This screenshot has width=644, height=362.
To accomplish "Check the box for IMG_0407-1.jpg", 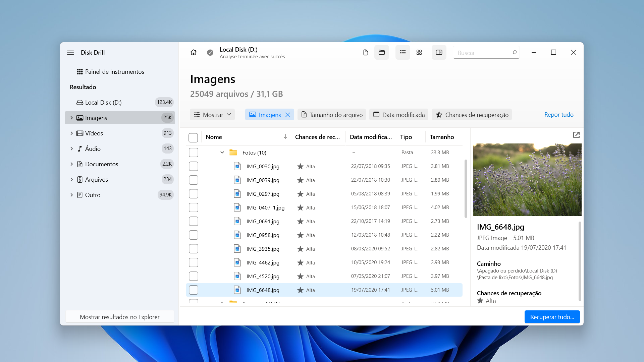I will pos(194,207).
